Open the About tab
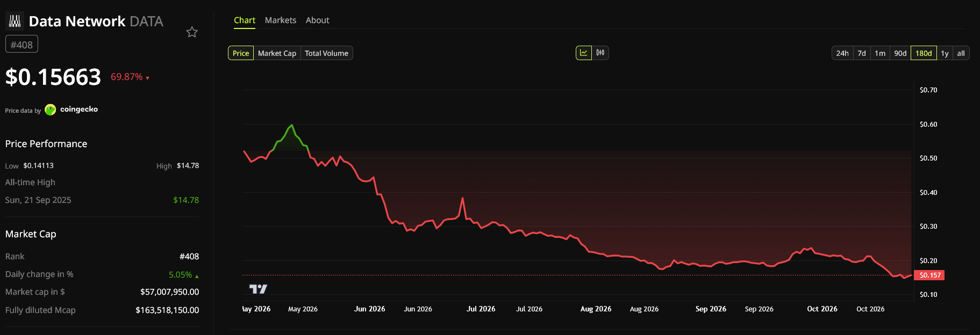980x335 pixels. [318, 20]
